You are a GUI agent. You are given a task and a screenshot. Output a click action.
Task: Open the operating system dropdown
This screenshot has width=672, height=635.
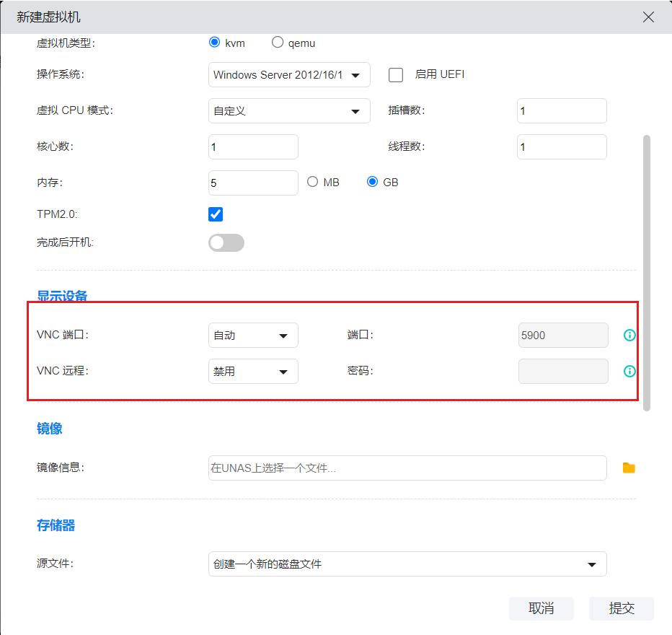click(x=289, y=74)
